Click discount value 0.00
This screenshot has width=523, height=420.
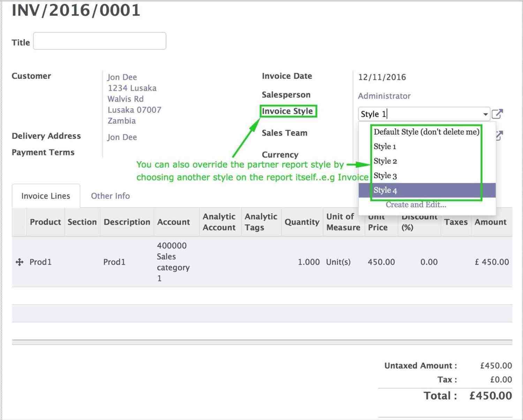[x=429, y=262]
